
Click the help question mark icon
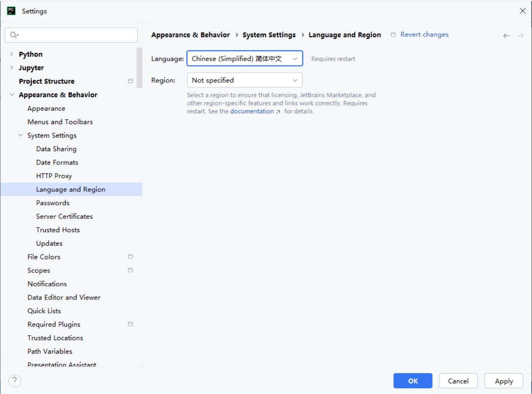click(x=15, y=381)
